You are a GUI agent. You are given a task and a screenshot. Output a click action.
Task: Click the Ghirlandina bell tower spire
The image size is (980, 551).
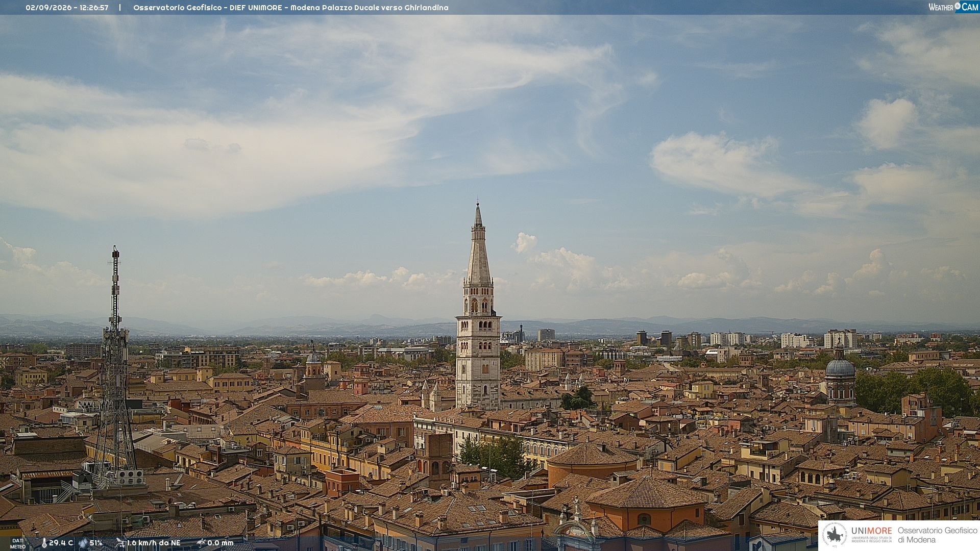pyautogui.click(x=478, y=245)
